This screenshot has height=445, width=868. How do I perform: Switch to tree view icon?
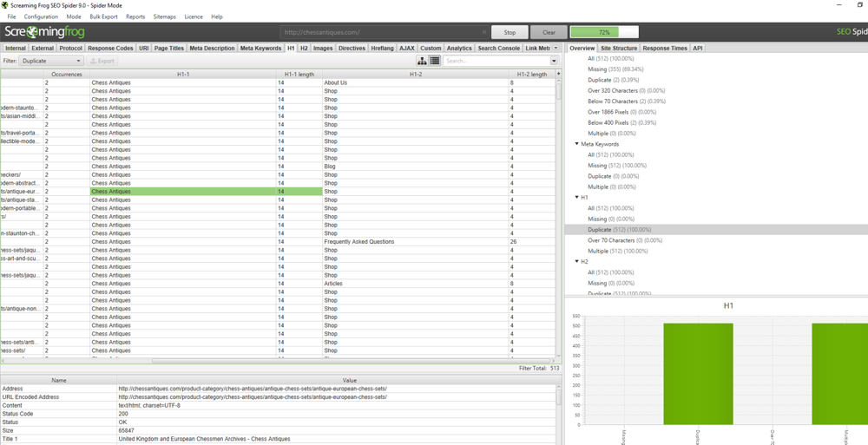click(422, 61)
